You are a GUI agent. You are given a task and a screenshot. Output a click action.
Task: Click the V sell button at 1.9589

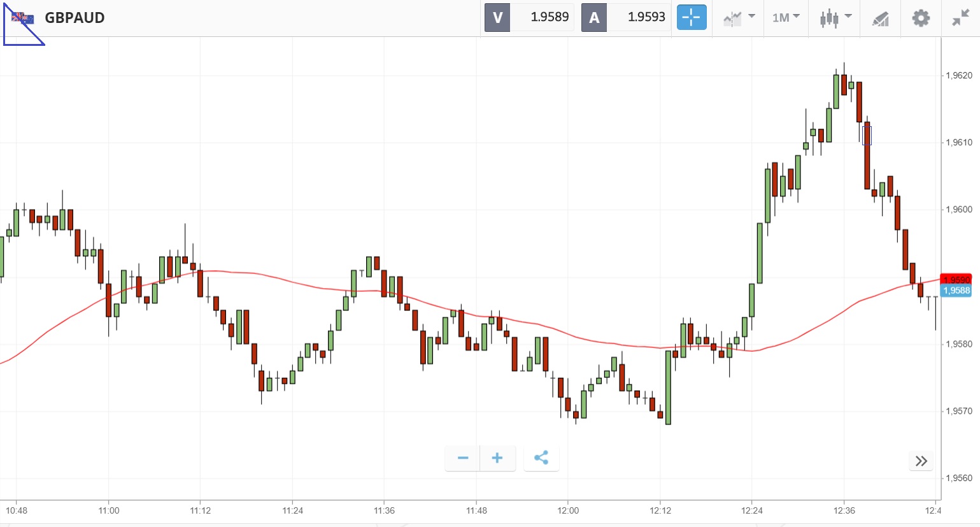coord(529,18)
